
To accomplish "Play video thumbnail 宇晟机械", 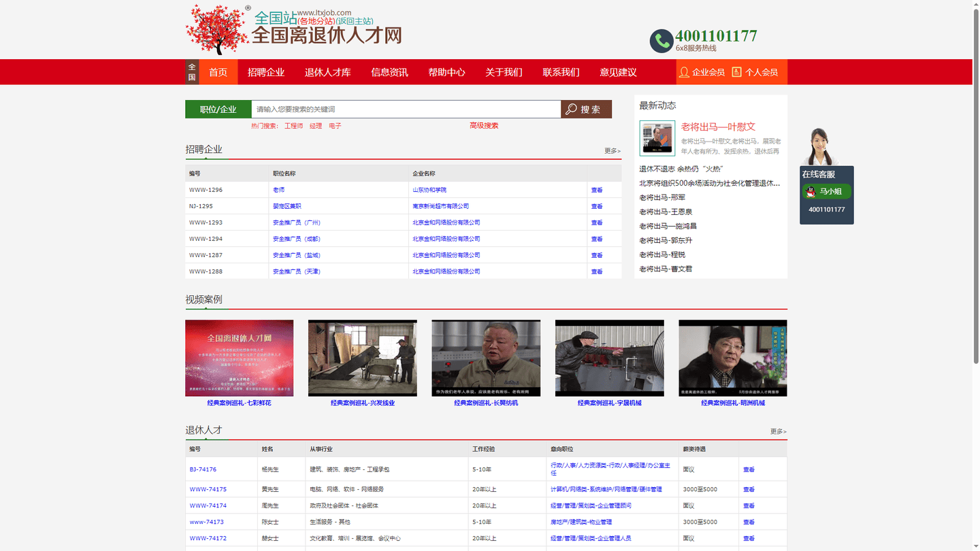I will 610,358.
